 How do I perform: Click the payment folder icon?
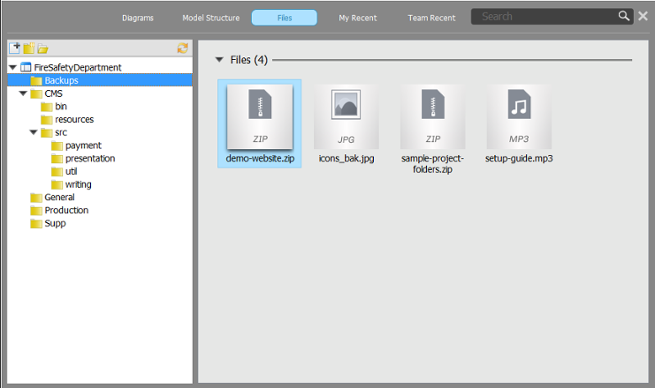coord(57,146)
